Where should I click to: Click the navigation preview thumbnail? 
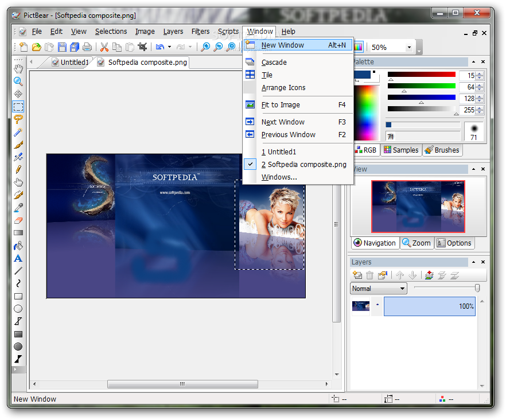(418, 207)
